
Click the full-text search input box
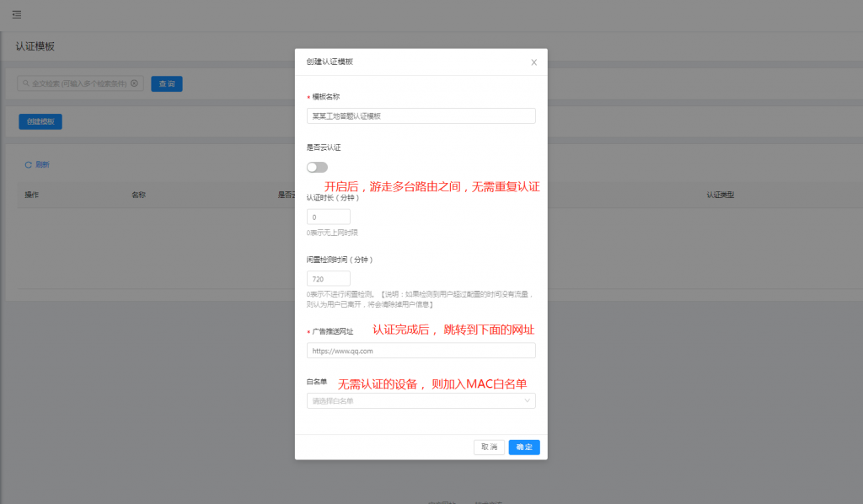point(80,83)
